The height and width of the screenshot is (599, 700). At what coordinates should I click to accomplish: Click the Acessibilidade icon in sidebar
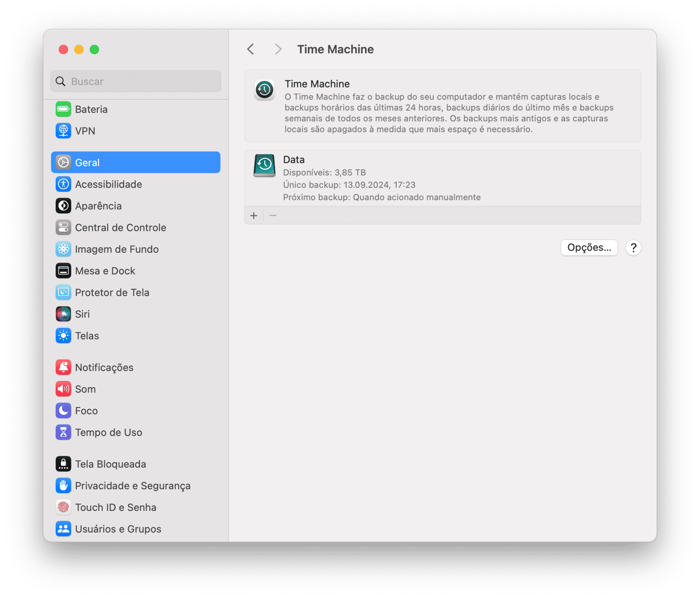(x=63, y=184)
